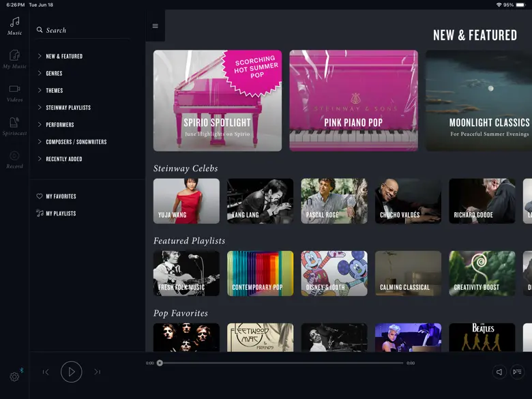
Task: Click the Featured Playlists section heading
Action: [190, 241]
